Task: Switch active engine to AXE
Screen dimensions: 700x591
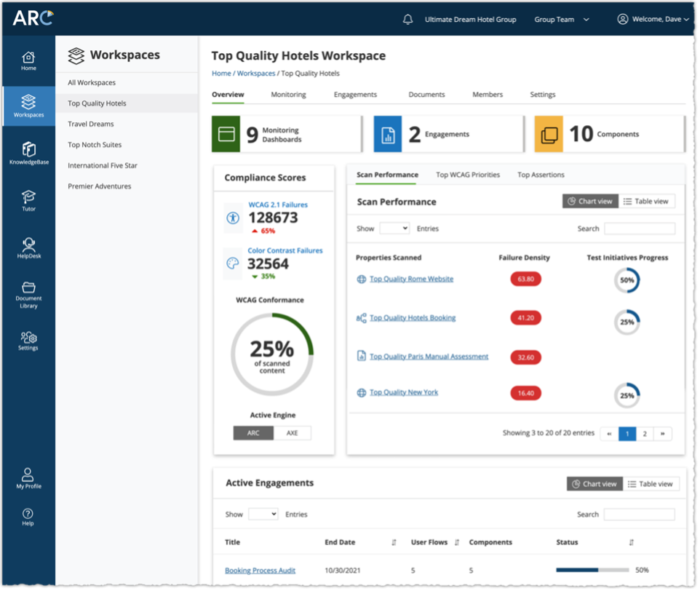Action: tap(292, 433)
